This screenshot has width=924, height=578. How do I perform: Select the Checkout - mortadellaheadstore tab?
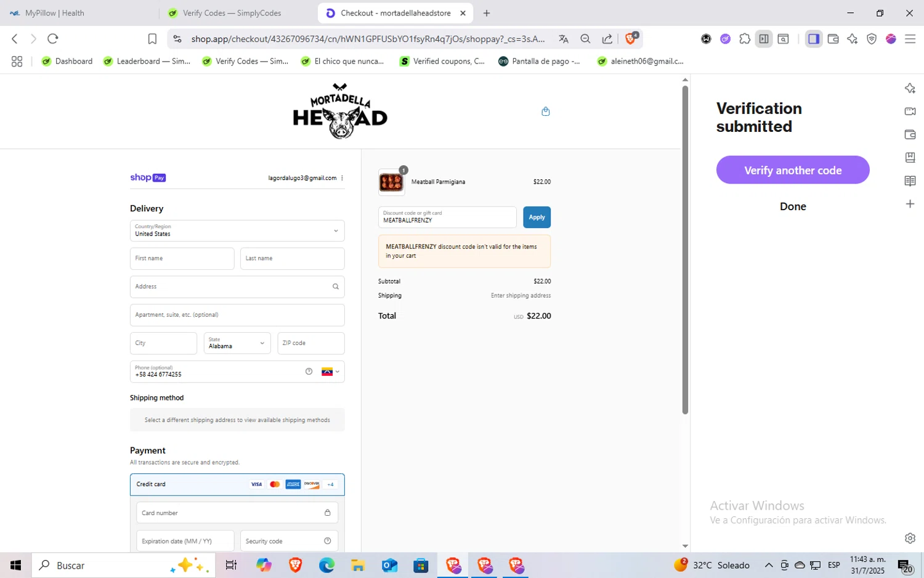click(x=395, y=13)
